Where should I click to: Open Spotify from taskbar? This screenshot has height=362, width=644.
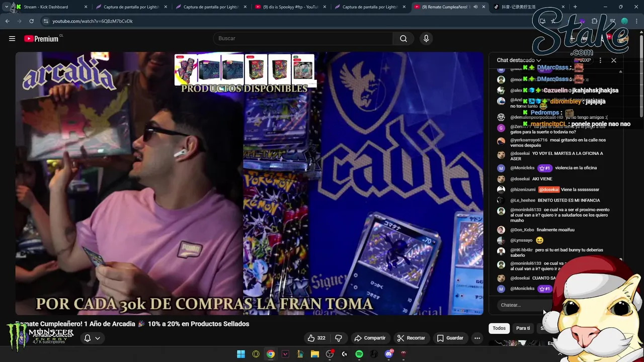pyautogui.click(x=359, y=354)
